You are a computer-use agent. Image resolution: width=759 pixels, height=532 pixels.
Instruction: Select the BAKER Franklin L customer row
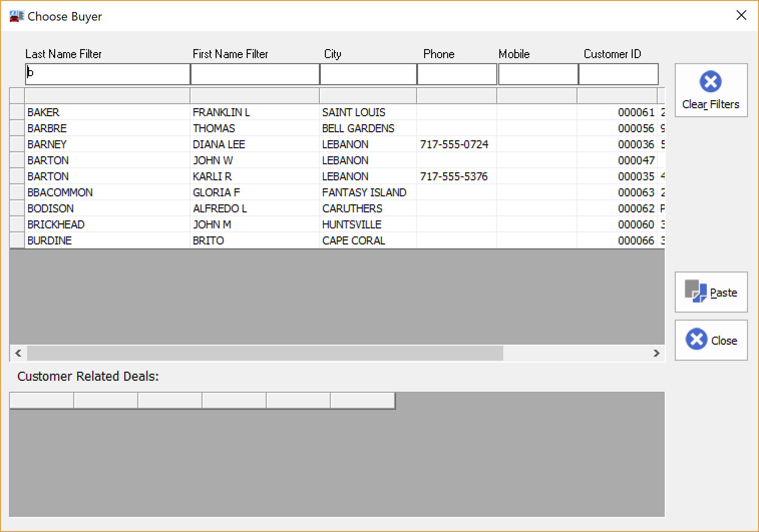pos(107,112)
